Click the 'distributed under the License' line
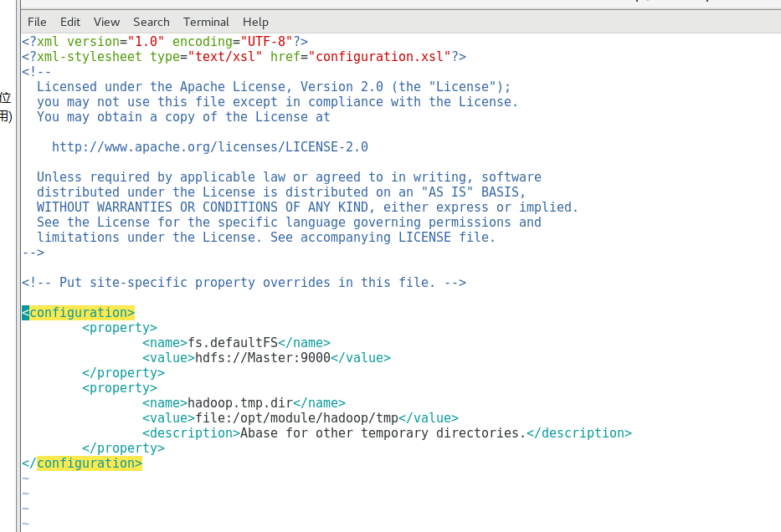The image size is (781, 532). click(x=281, y=192)
